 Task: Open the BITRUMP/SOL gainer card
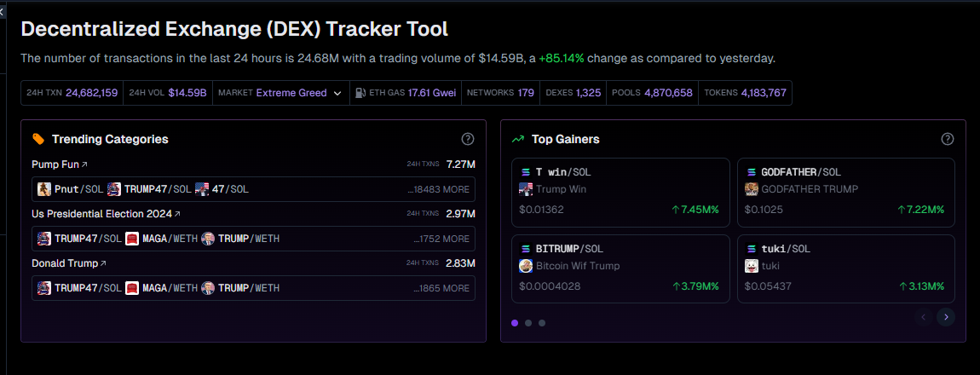tap(620, 268)
